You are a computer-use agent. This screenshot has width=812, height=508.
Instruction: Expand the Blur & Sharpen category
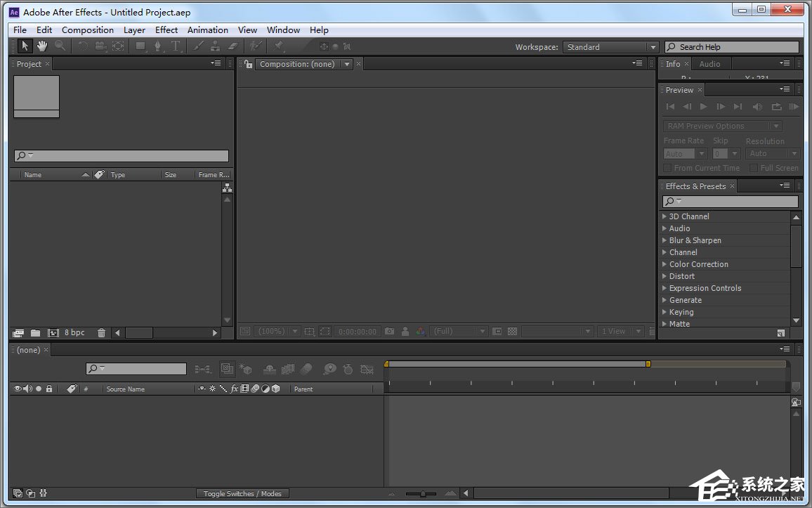pyautogui.click(x=664, y=240)
